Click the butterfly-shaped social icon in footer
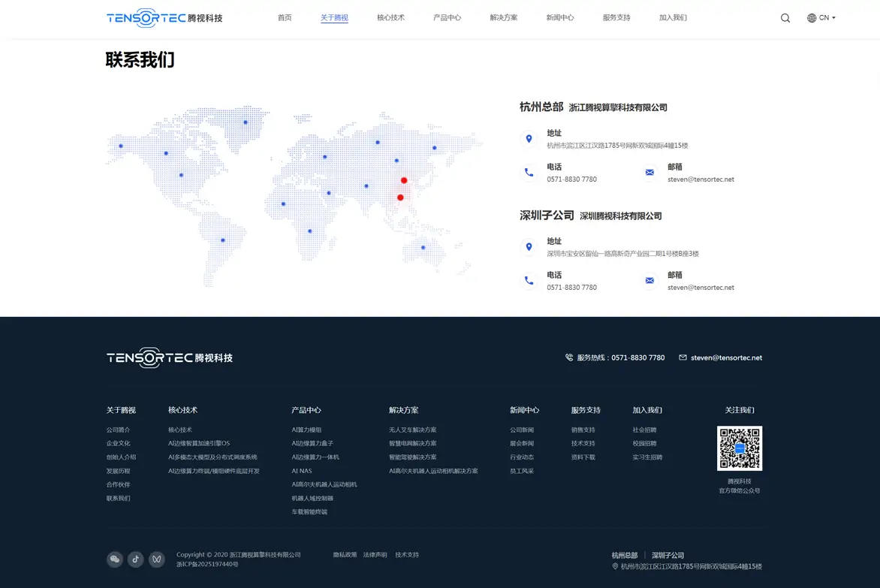Viewport: 880px width, 588px height. click(156, 559)
